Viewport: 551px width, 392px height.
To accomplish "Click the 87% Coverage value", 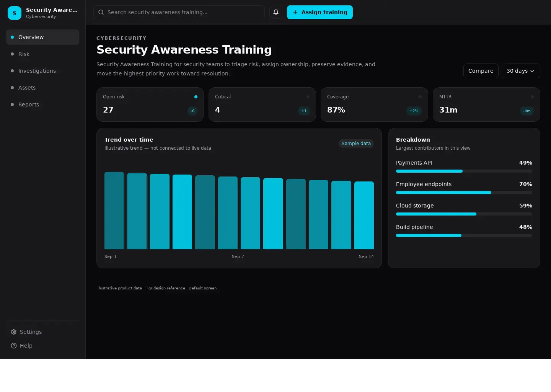I will click(336, 110).
